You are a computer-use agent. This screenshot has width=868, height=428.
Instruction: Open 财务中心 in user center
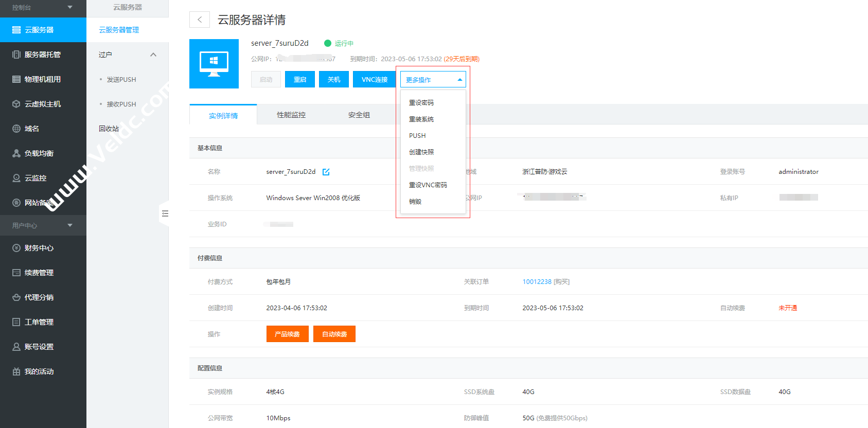[39, 248]
